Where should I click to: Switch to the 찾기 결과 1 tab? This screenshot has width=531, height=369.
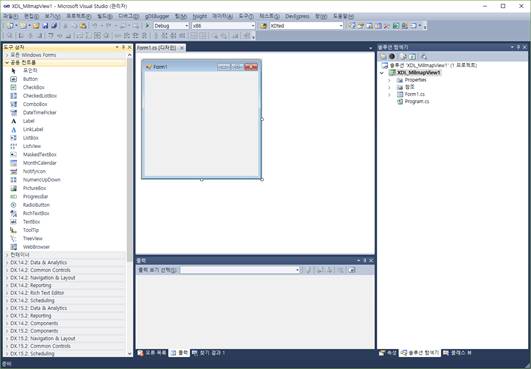208,353
